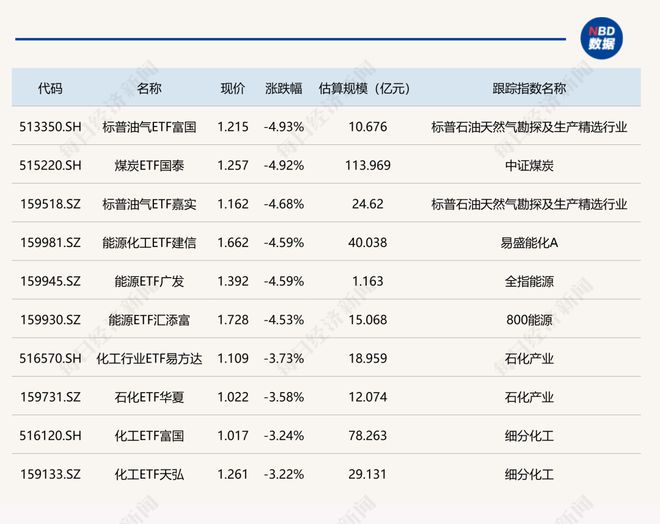Click the name 能源ETF汇添富
Image resolution: width=660 pixels, height=524 pixels.
[149, 320]
